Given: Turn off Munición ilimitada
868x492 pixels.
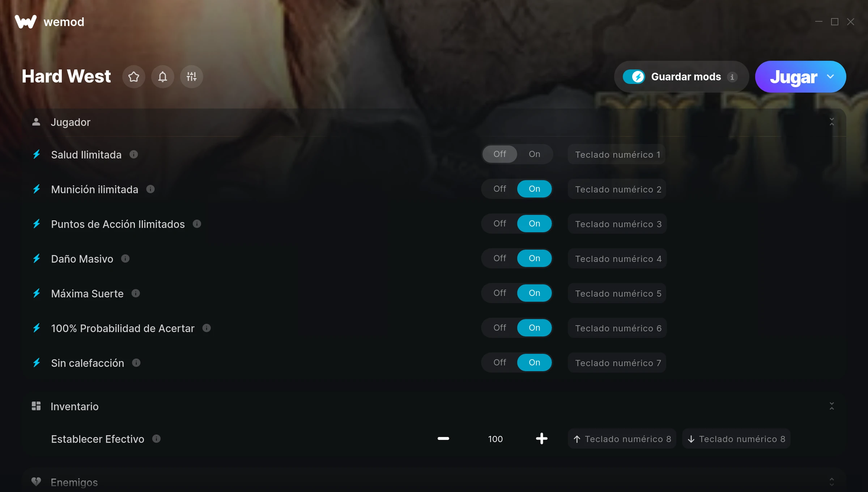Looking at the screenshot, I should (500, 189).
